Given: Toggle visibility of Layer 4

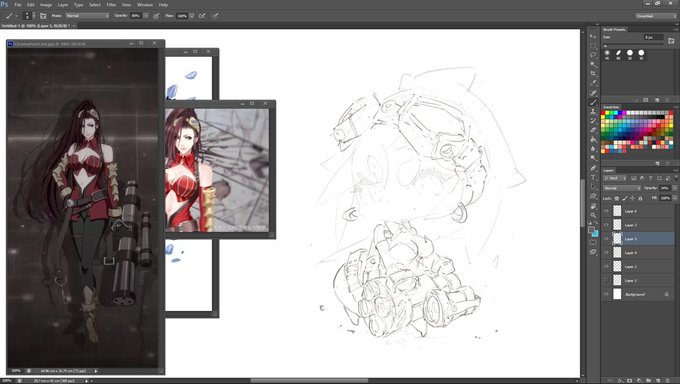Looking at the screenshot, I should click(606, 253).
